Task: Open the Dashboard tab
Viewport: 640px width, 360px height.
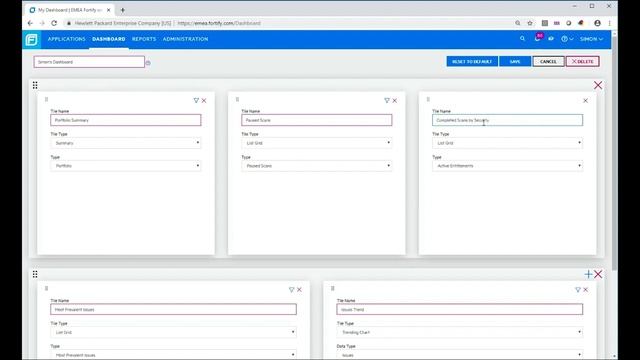Action: click(x=109, y=39)
